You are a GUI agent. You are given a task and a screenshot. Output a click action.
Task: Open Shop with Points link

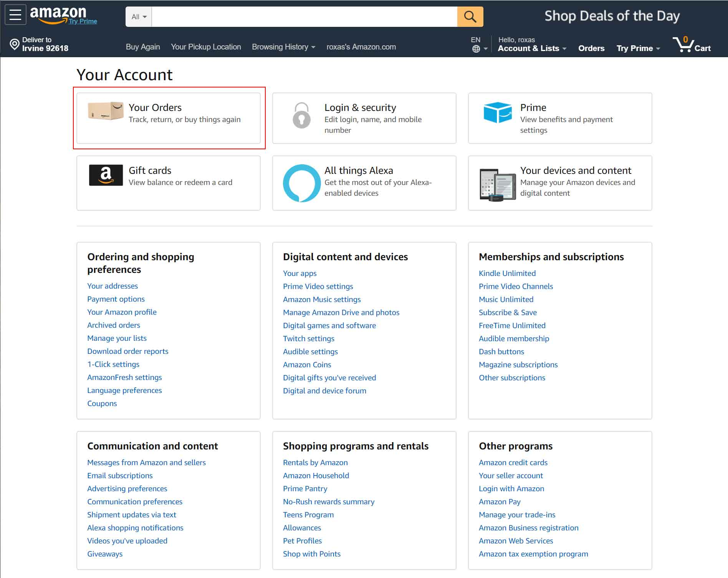pyautogui.click(x=312, y=554)
